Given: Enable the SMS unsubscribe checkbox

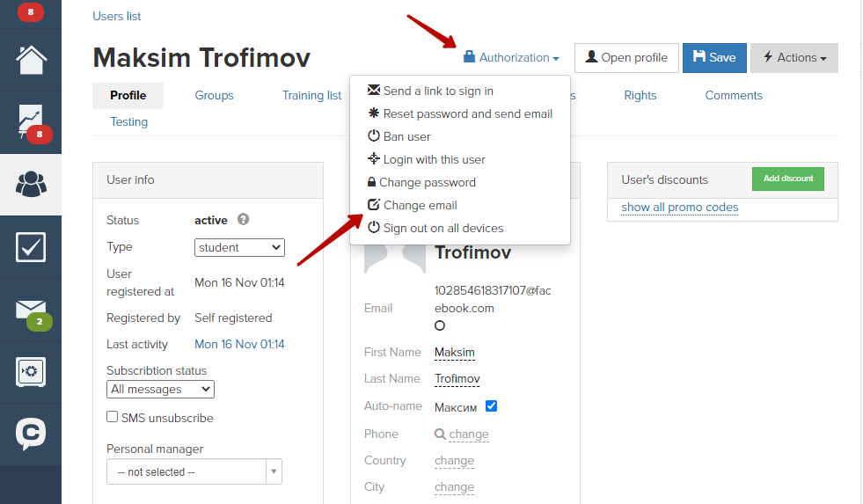Looking at the screenshot, I should pos(113,417).
